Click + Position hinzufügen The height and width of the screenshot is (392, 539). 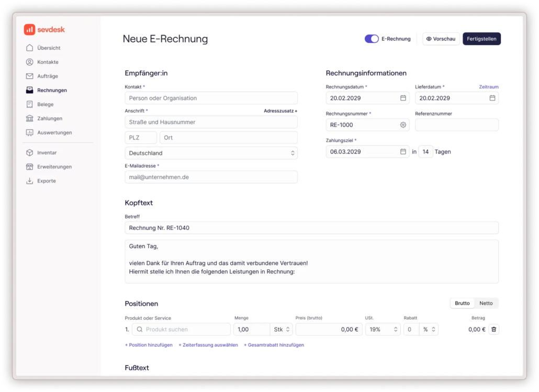[149, 344]
